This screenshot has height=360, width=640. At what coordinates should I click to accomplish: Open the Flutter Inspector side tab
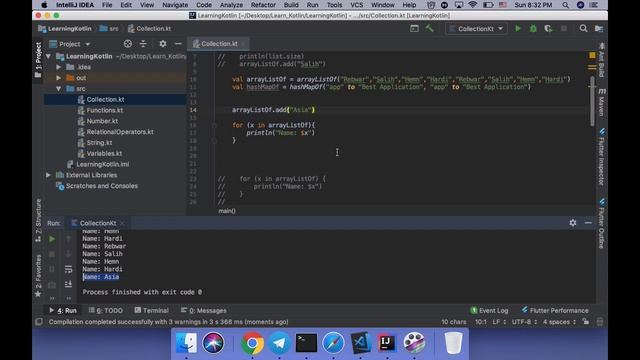602,157
